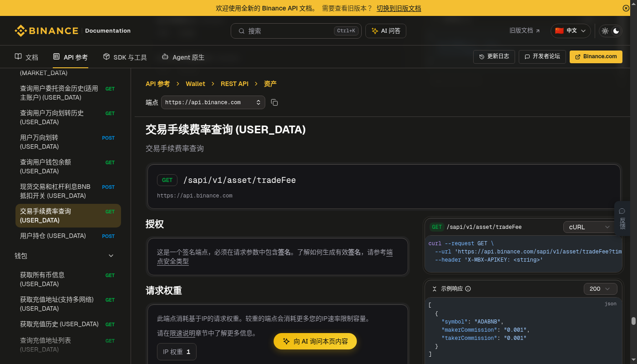Click China flag icon
Screen dimensions: 637x364
coord(559,31)
